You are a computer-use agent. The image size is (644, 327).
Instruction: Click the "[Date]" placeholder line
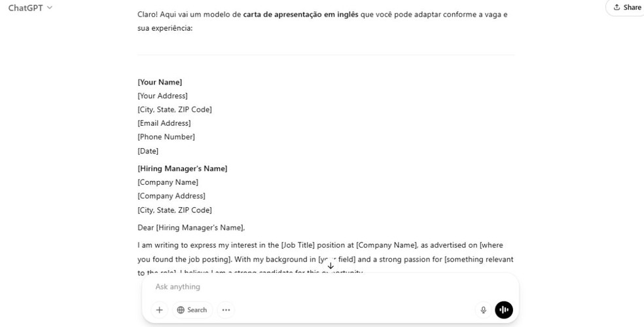[148, 151]
